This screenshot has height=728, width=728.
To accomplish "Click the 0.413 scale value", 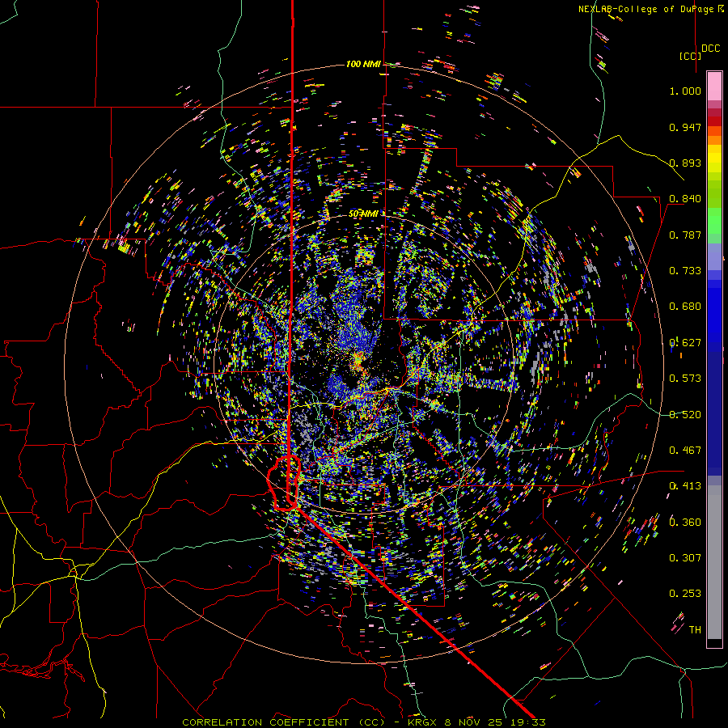I will (685, 486).
